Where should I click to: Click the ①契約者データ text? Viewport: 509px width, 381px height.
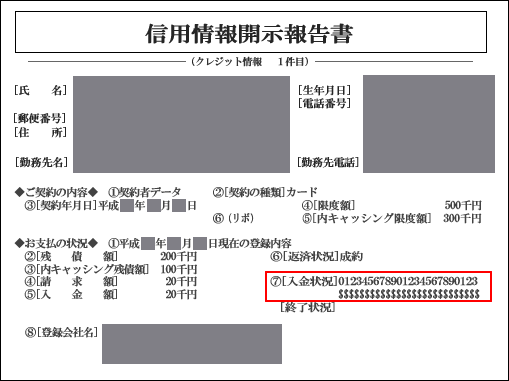[x=145, y=192]
